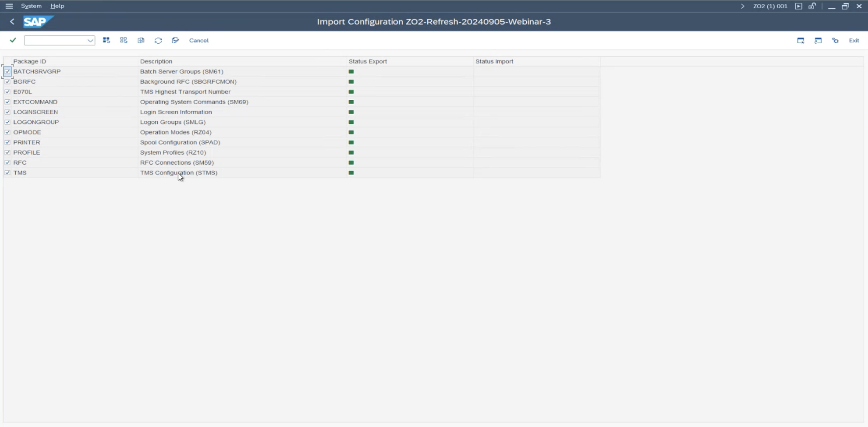
Task: Click the green export status of TMS
Action: click(351, 172)
